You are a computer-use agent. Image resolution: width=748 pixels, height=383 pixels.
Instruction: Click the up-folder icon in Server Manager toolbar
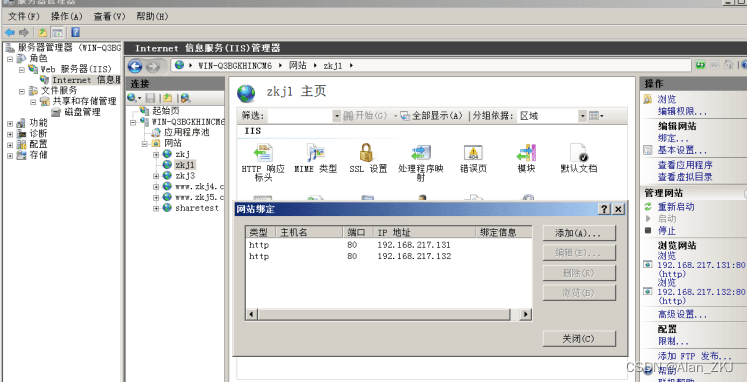coord(42,32)
